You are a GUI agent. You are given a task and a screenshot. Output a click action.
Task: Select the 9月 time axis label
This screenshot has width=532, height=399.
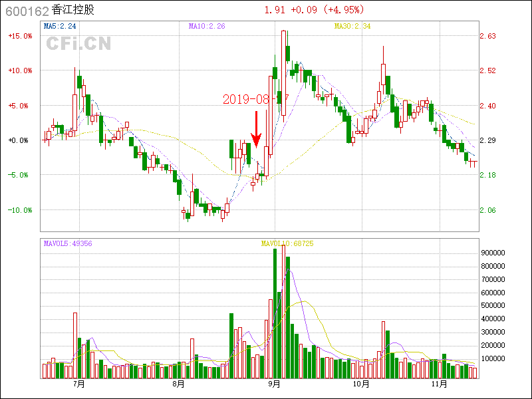point(273,384)
